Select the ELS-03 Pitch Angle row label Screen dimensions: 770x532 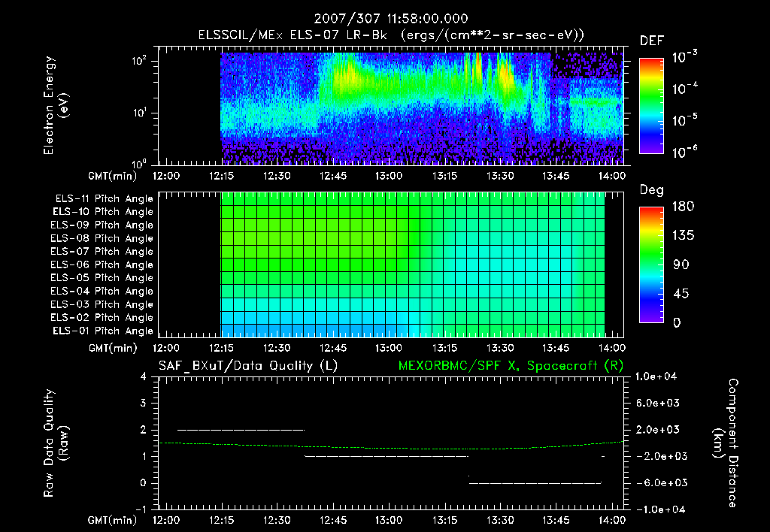point(102,304)
